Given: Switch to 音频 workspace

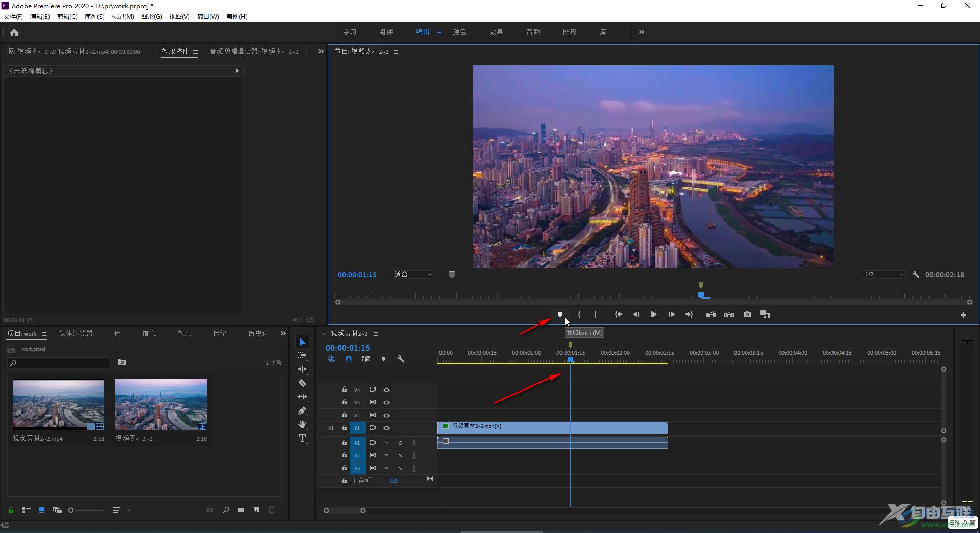Looking at the screenshot, I should tap(533, 32).
